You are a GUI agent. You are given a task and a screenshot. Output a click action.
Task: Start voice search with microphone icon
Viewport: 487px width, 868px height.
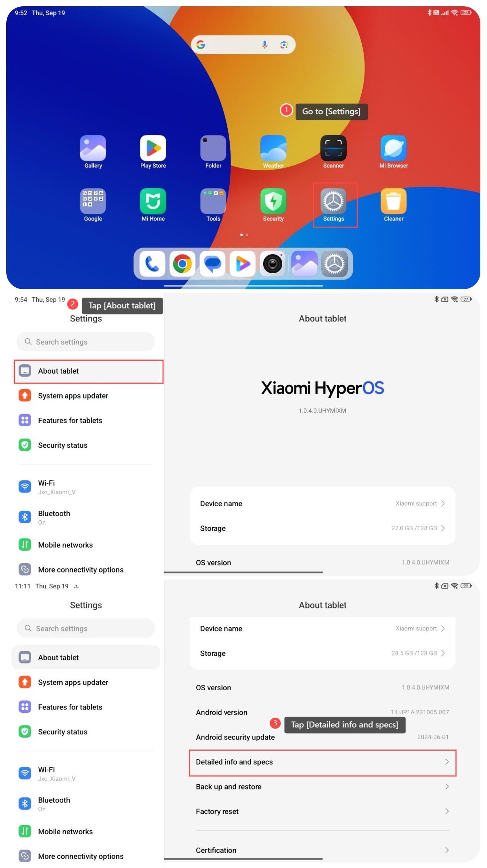click(x=264, y=45)
